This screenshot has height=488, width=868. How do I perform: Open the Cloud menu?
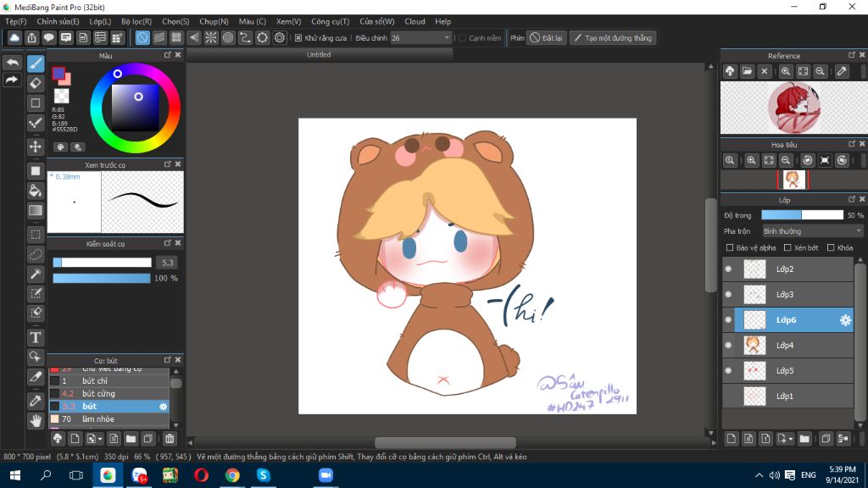[415, 21]
